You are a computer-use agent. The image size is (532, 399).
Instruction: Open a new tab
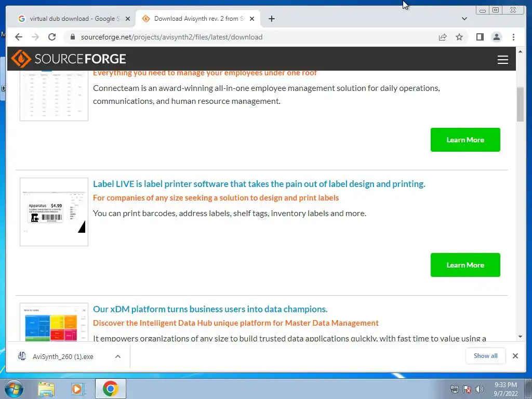(271, 19)
